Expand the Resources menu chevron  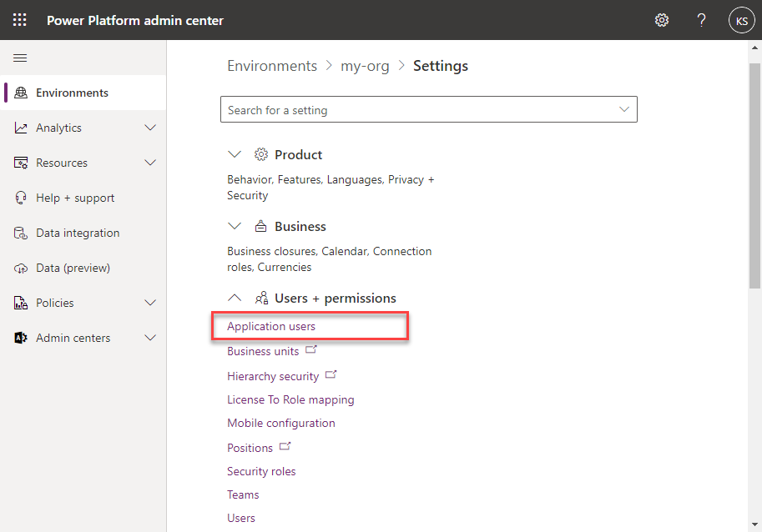[x=150, y=163]
